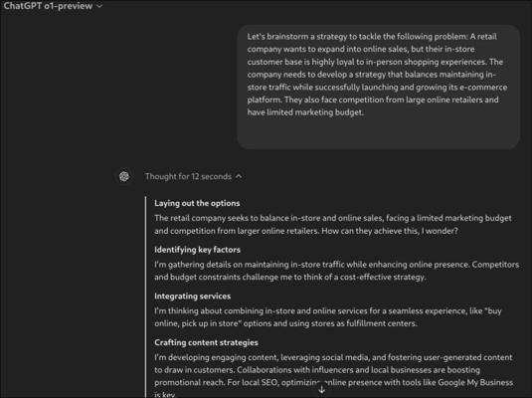
Task: Click the paragraph starting I'm gathering details
Action: (x=336, y=271)
